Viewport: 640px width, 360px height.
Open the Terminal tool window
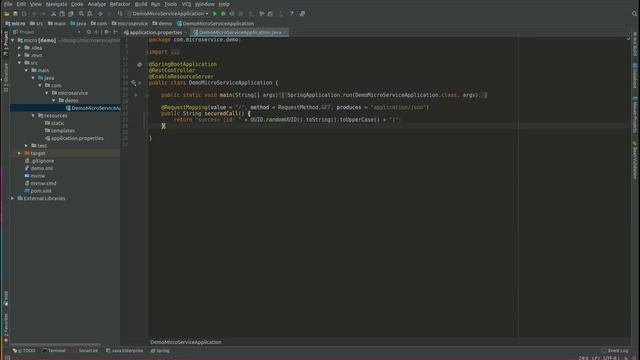(54, 351)
